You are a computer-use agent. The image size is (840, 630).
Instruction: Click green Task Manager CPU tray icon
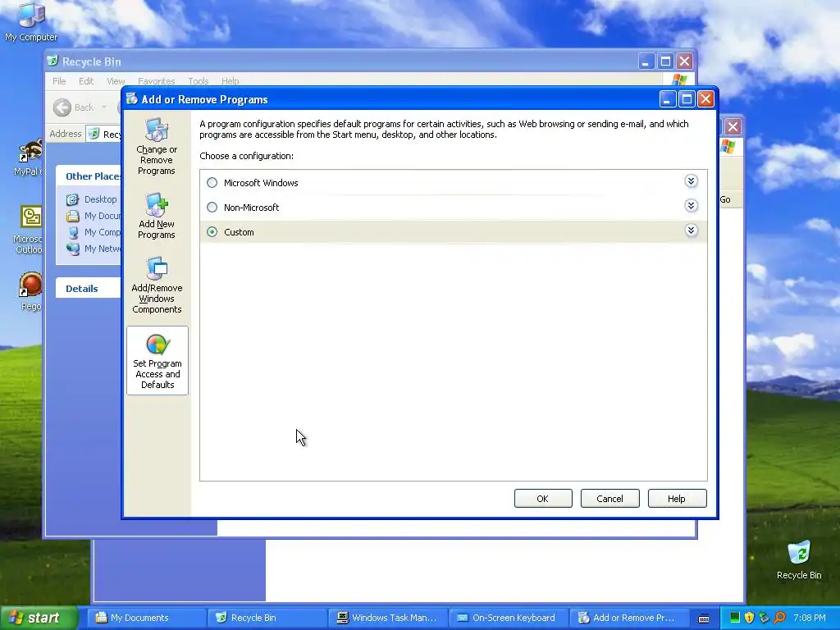(734, 618)
